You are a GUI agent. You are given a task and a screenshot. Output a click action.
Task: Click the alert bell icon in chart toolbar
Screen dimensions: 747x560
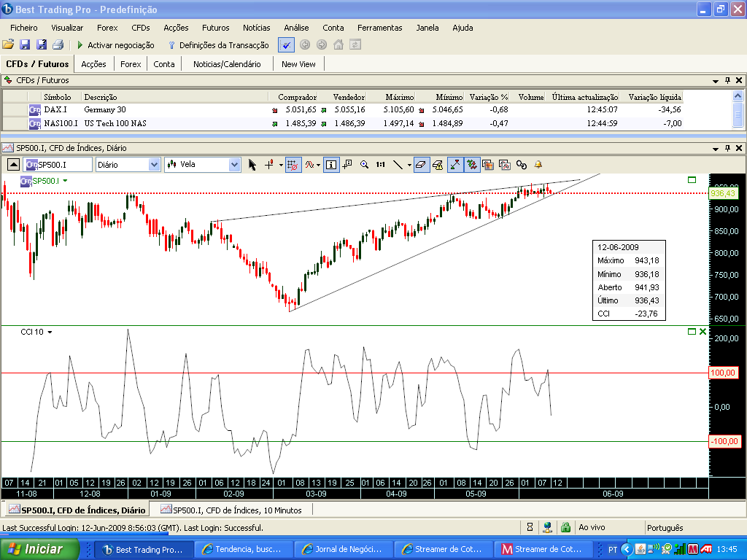538,165
